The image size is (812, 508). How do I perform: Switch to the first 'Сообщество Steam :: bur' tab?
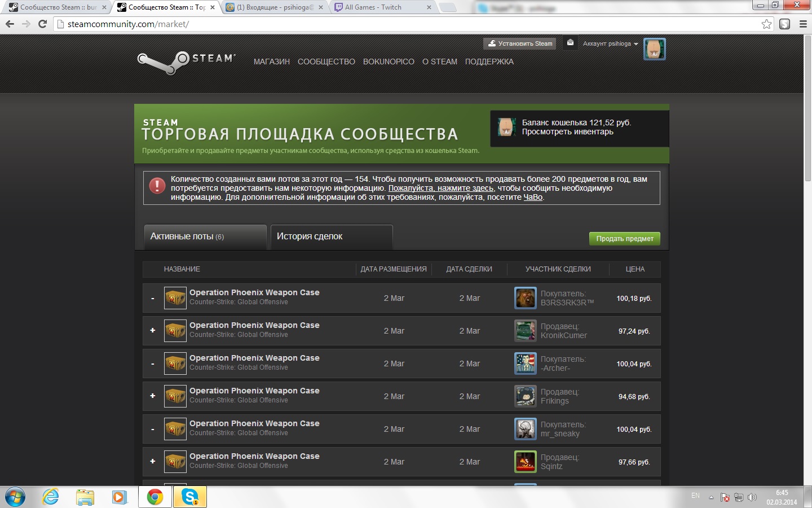pyautogui.click(x=57, y=7)
